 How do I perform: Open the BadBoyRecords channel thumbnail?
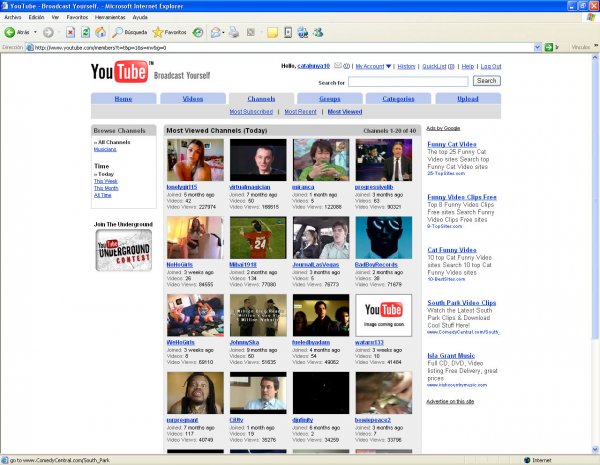point(383,237)
